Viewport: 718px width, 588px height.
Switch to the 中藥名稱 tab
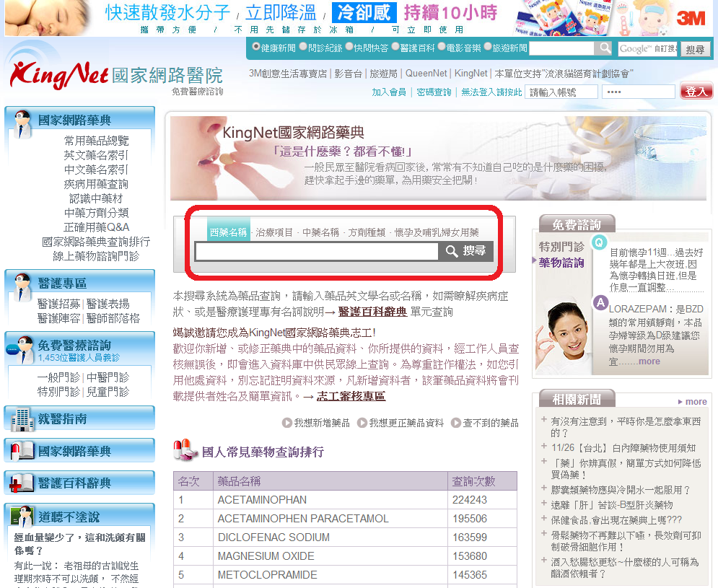[x=320, y=232]
